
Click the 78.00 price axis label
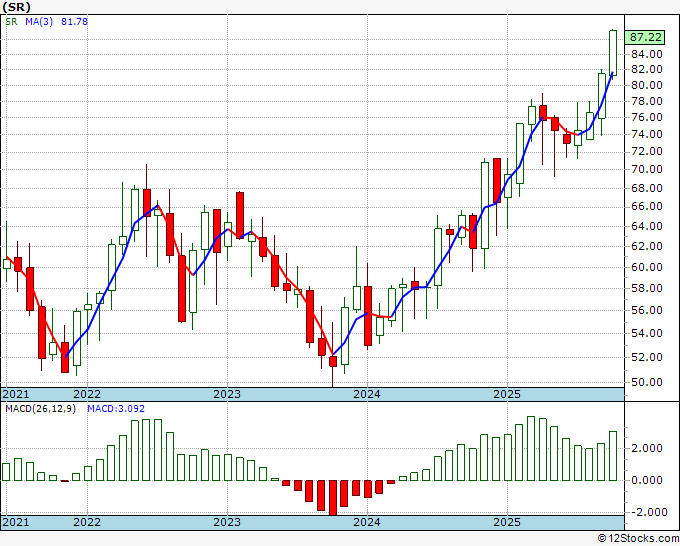646,101
